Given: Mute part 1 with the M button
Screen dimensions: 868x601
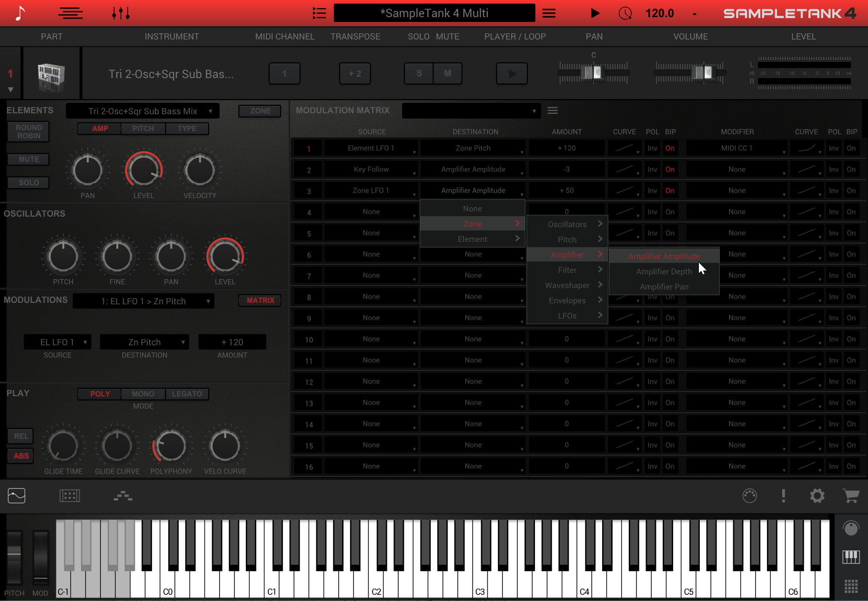Looking at the screenshot, I should [448, 74].
